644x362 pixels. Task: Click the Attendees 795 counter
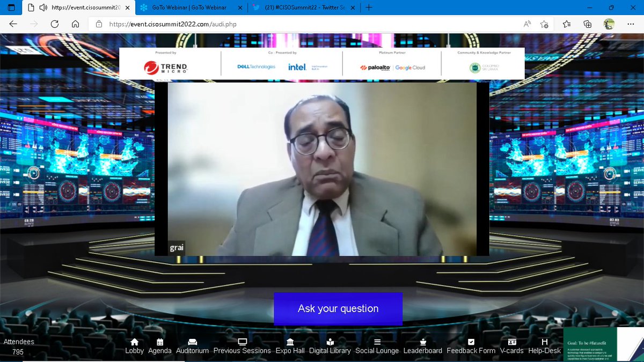(x=18, y=347)
